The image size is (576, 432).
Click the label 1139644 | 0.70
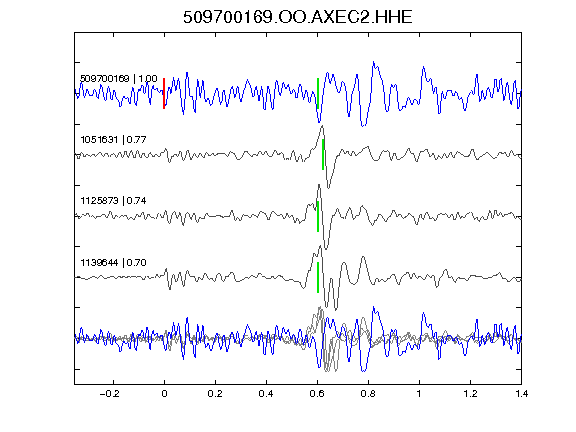113,263
